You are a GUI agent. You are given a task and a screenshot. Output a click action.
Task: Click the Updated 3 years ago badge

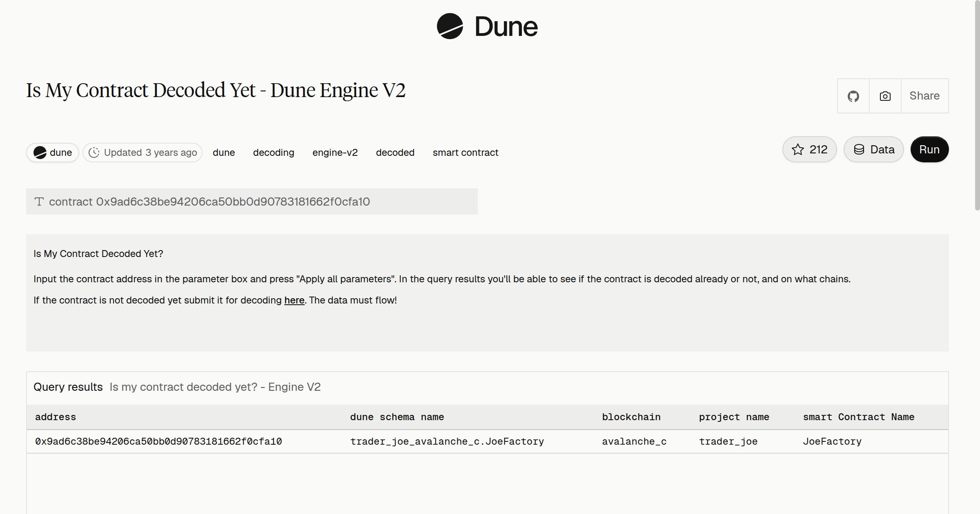[x=143, y=153]
